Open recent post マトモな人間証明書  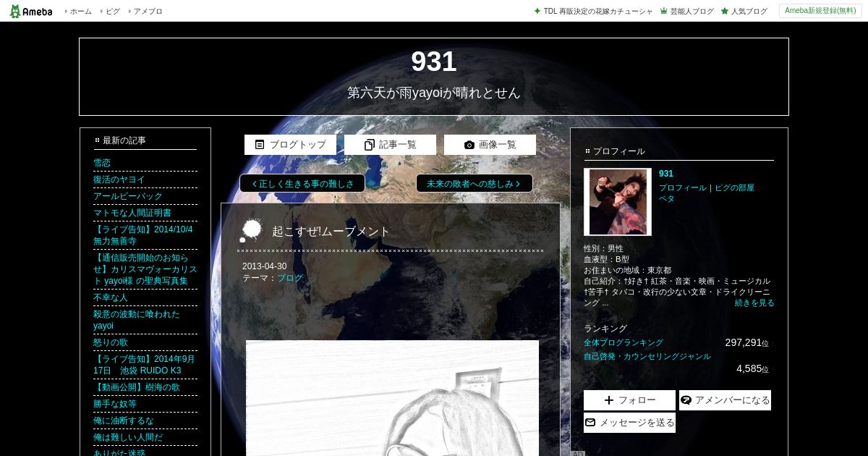tap(132, 213)
